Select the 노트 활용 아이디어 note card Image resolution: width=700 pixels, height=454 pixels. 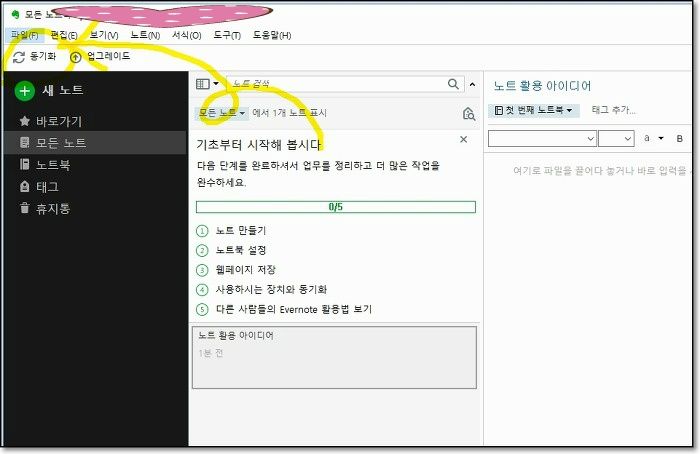[x=334, y=358]
